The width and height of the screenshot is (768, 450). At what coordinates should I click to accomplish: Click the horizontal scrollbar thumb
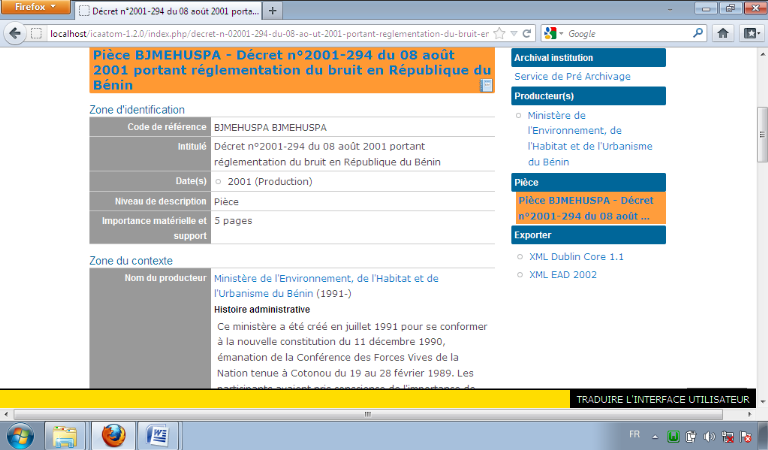click(368, 414)
